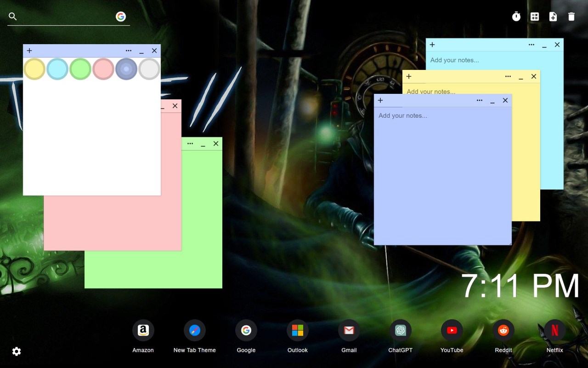Click the plus icon on the cyan note
This screenshot has height=368, width=588.
pos(432,45)
